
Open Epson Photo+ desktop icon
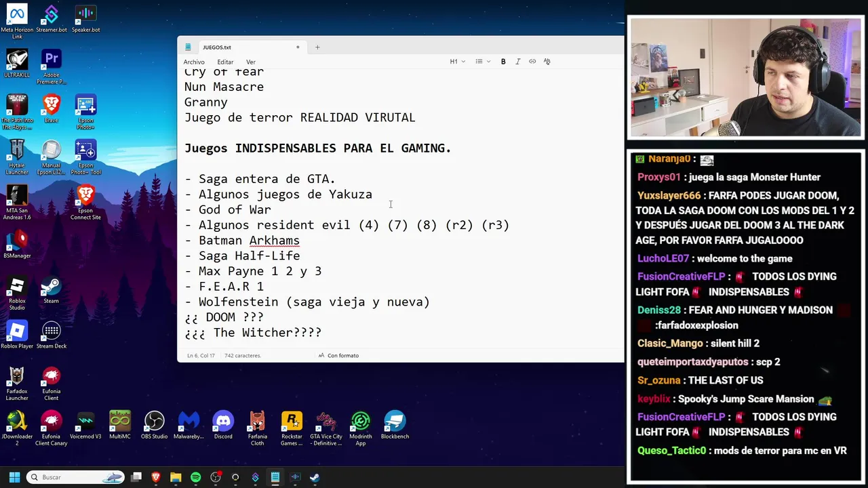[85, 113]
